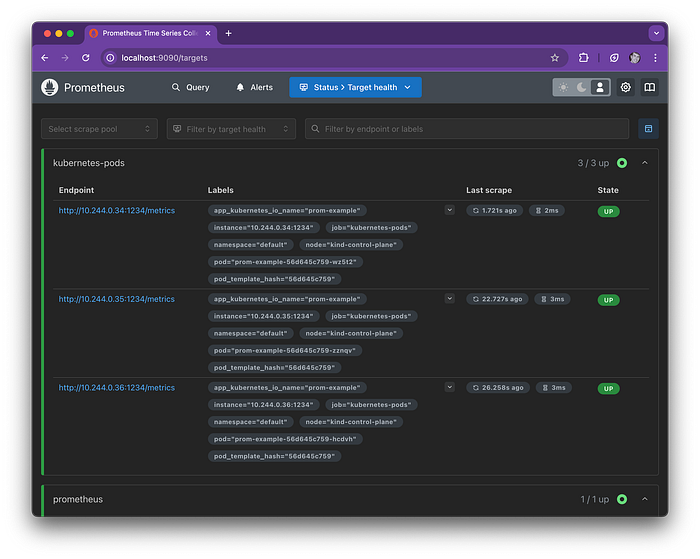
Task: Open browser three-dot menu
Action: [x=655, y=58]
